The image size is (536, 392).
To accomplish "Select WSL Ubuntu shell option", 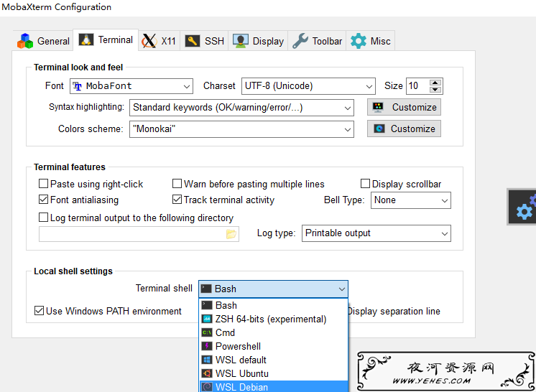I will pos(274,373).
